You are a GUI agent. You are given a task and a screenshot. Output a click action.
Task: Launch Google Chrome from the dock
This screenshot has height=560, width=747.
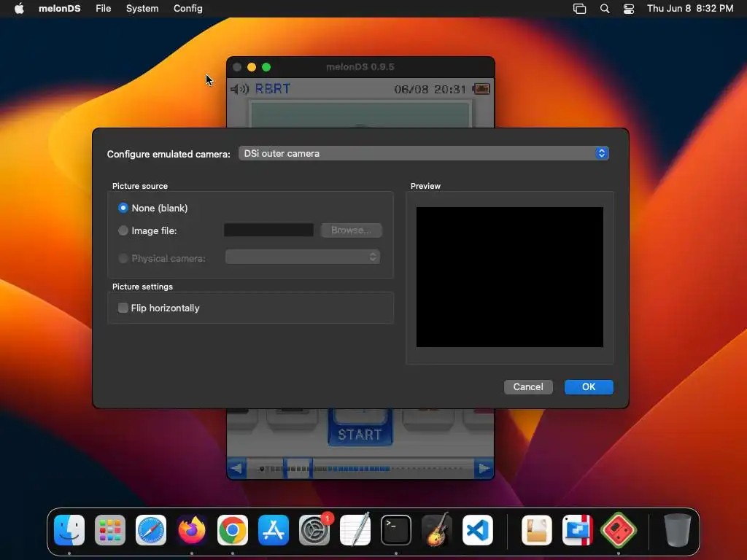click(233, 530)
